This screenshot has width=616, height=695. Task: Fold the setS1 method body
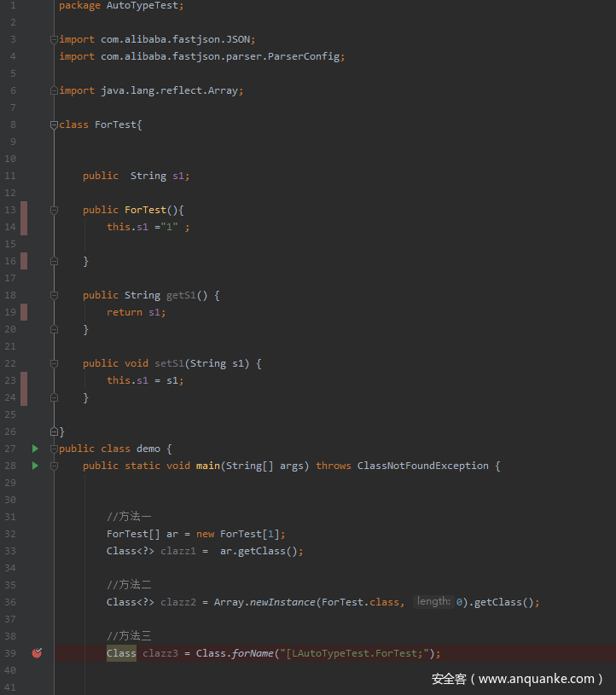coord(55,363)
